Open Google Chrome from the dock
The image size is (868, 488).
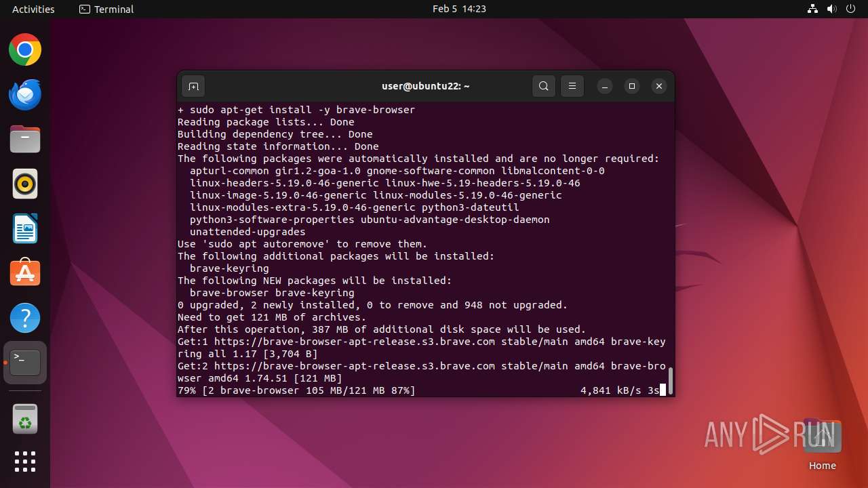25,50
